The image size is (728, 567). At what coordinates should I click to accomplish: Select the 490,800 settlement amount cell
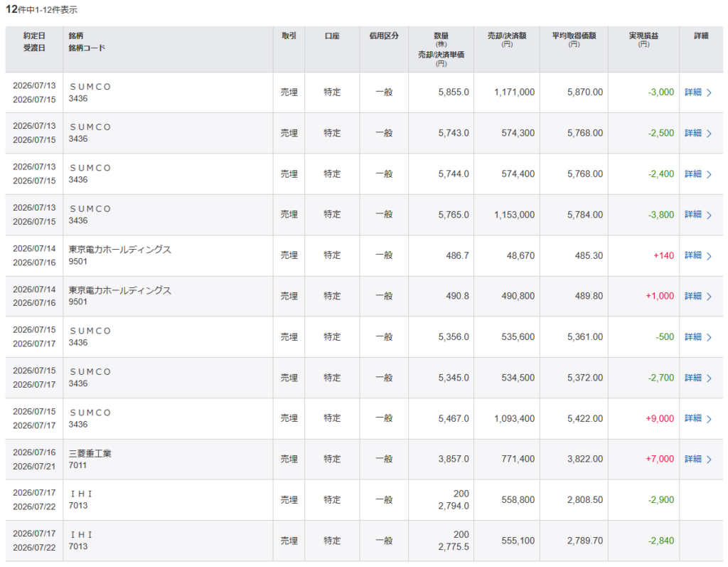(x=518, y=296)
